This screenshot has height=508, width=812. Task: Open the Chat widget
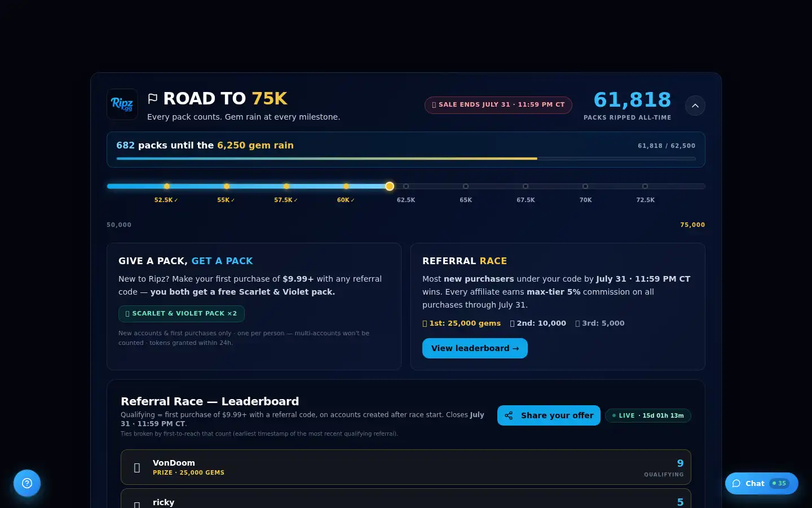pos(761,483)
